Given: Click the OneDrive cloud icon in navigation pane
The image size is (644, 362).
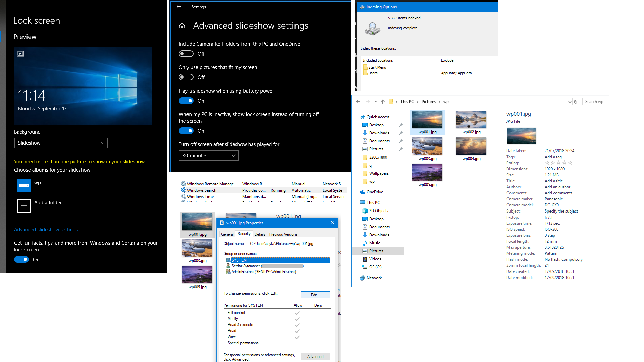Looking at the screenshot, I should 362,192.
